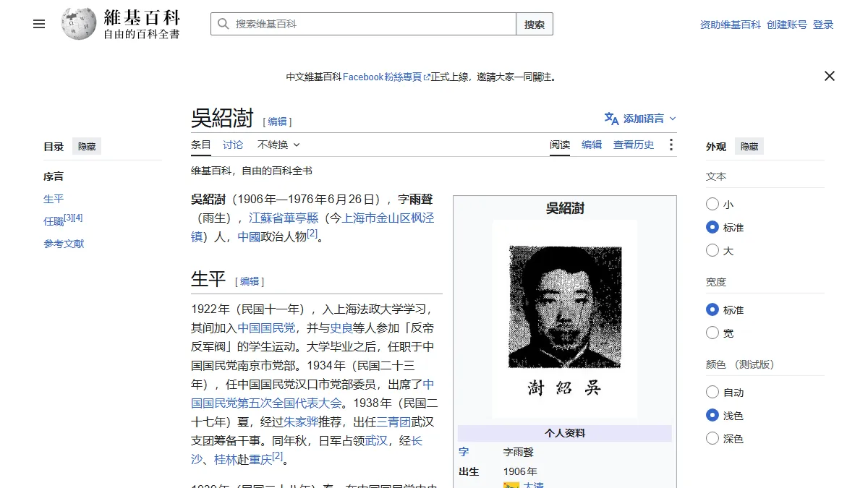
Task: Click the 添加语言 translate icon
Action: click(612, 119)
